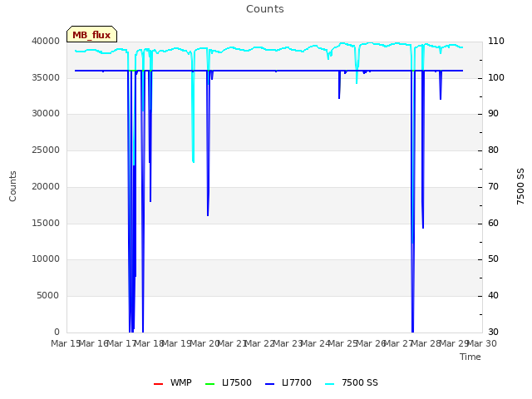
Task: Click the 60 right-axis tick label
Action: pos(493,224)
